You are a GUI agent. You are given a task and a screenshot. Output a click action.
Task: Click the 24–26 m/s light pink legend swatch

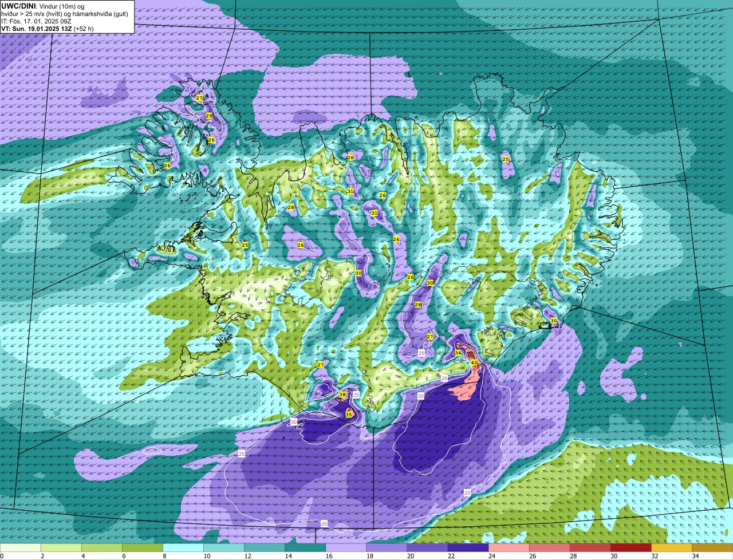coord(509,548)
